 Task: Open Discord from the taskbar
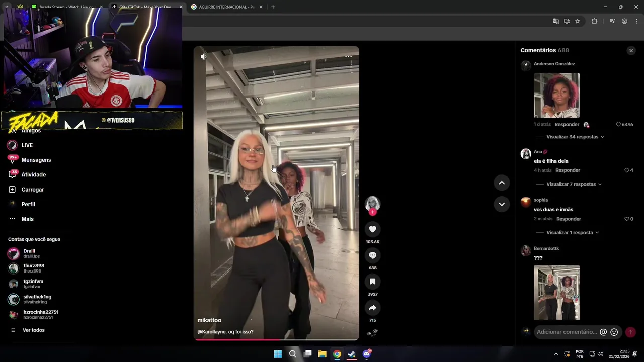coord(367,354)
